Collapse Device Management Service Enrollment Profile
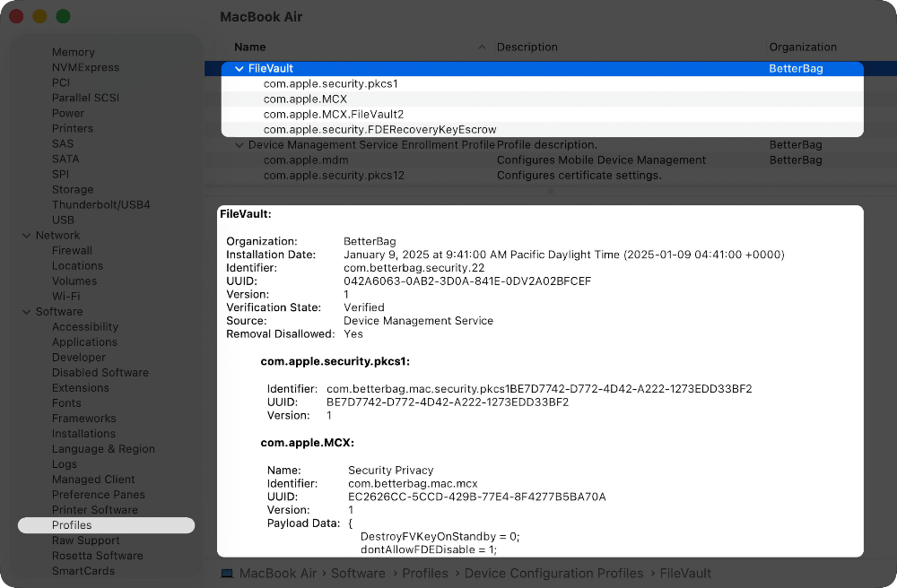 [239, 144]
